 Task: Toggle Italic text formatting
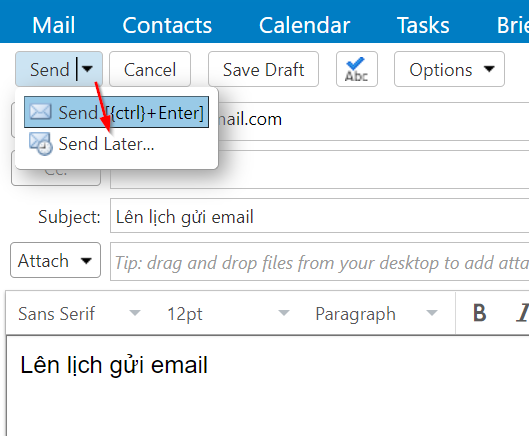pos(523,313)
